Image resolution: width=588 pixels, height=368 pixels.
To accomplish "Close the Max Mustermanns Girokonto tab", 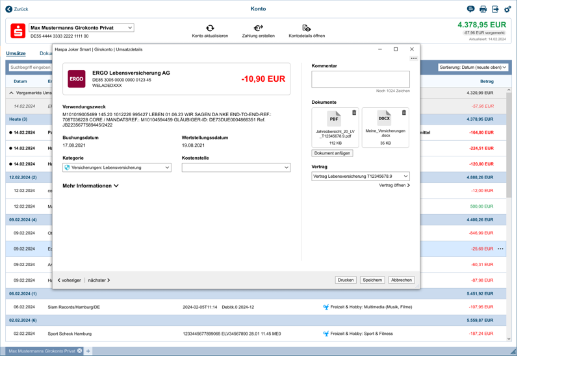I will pos(79,350).
